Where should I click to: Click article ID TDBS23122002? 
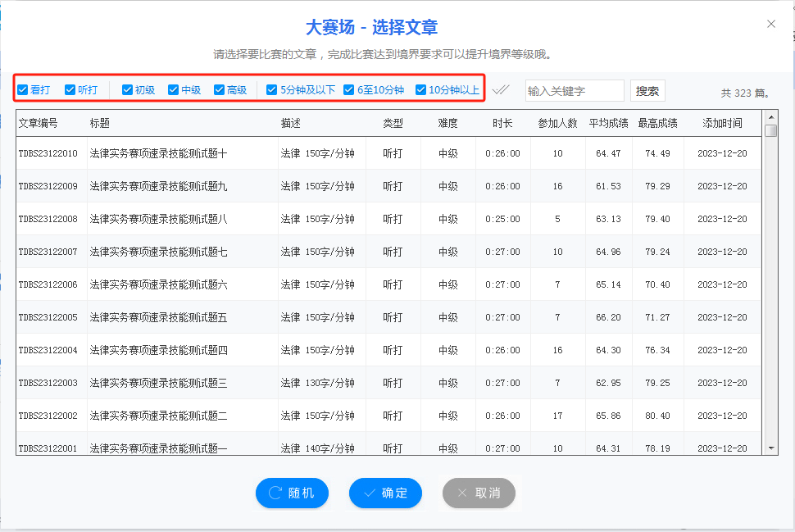pyautogui.click(x=48, y=416)
